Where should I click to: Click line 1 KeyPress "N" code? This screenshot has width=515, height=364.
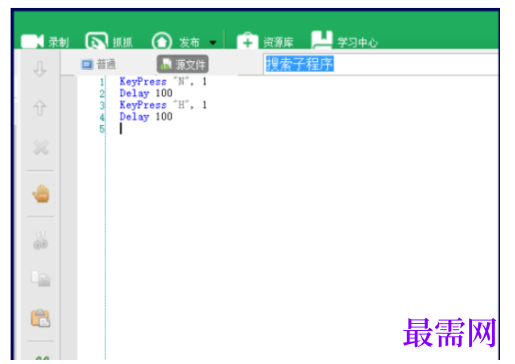(163, 81)
